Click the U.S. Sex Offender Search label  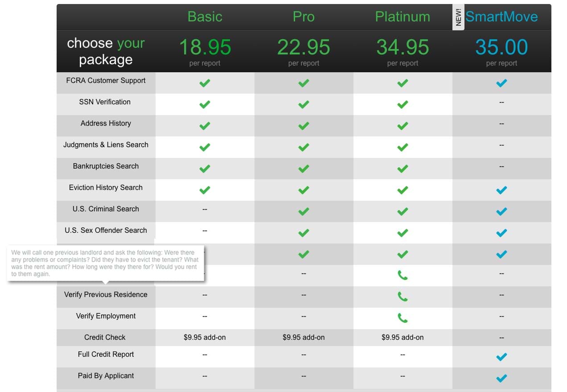(106, 230)
